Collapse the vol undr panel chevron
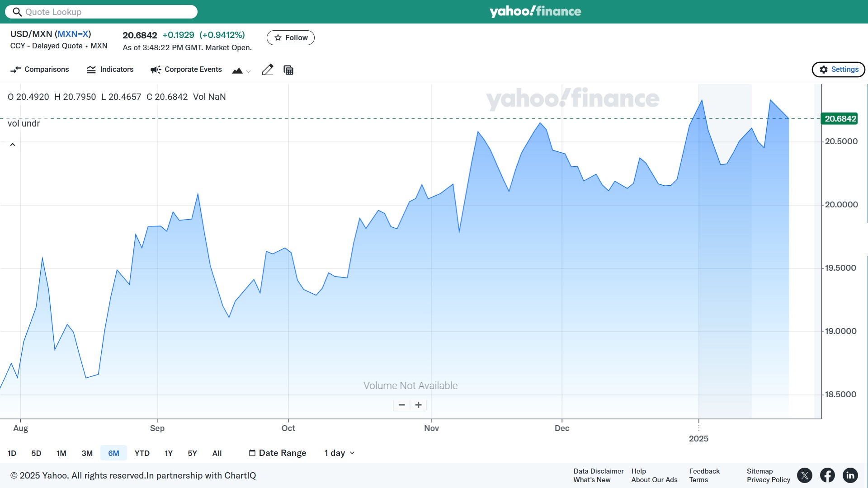Screen dimensions: 868x488 tap(13, 145)
